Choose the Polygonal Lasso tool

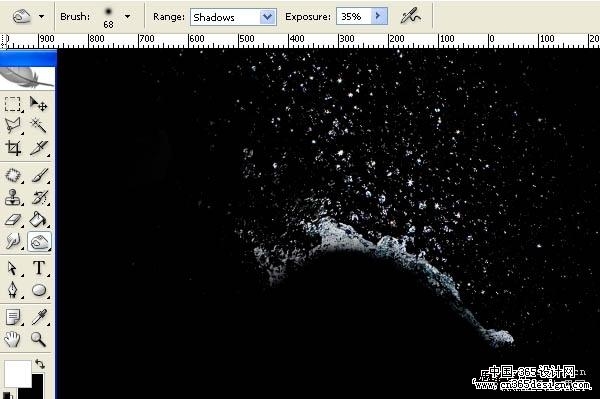13,125
